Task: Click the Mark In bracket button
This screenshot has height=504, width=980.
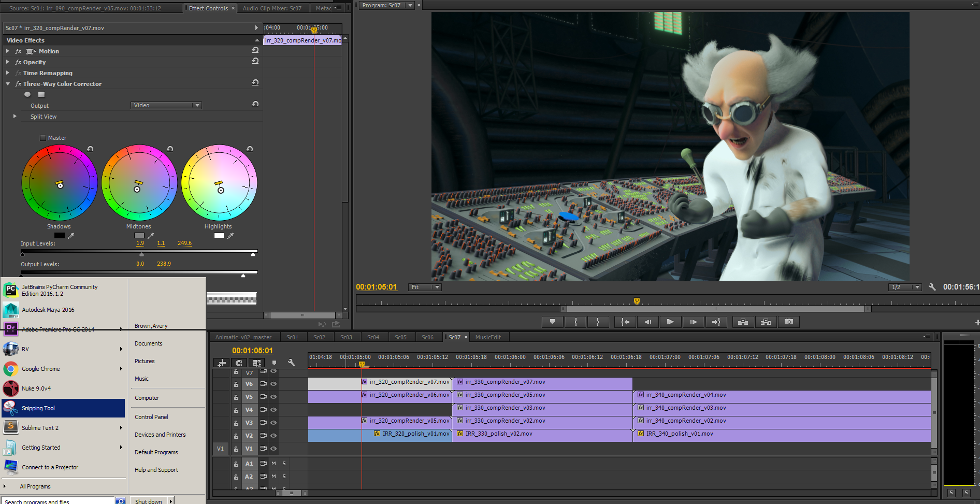Action: pos(575,322)
